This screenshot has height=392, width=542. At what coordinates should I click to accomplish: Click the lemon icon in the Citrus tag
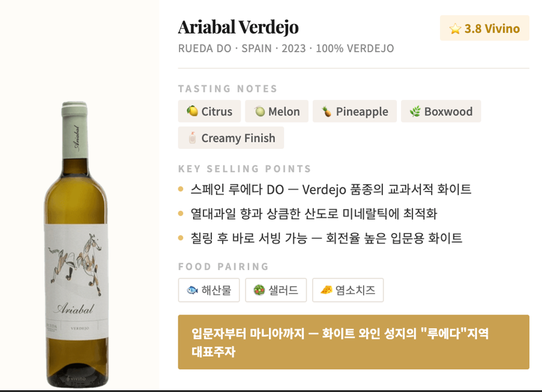pyautogui.click(x=192, y=111)
